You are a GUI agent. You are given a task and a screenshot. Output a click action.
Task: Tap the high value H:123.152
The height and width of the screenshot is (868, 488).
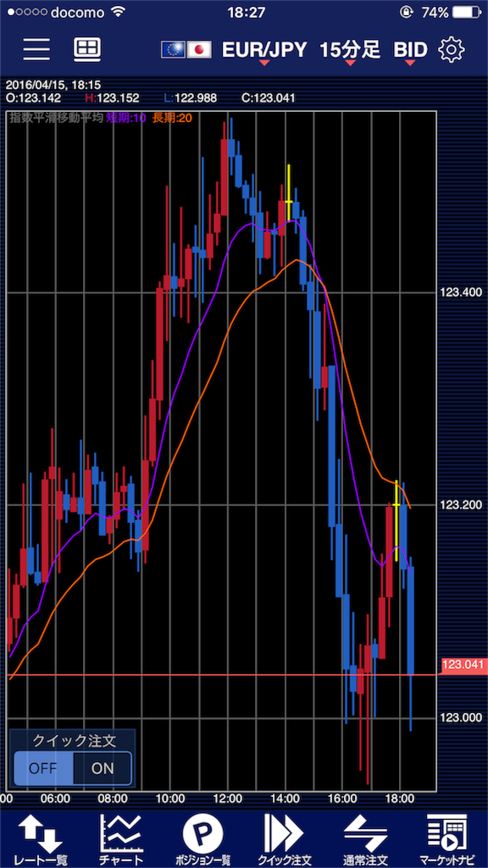click(x=113, y=98)
